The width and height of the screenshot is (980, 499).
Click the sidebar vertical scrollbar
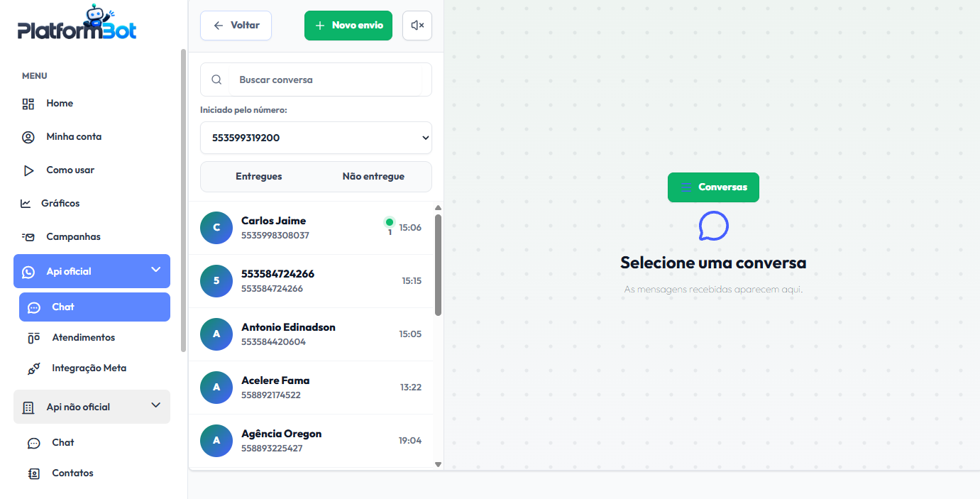pos(184,200)
